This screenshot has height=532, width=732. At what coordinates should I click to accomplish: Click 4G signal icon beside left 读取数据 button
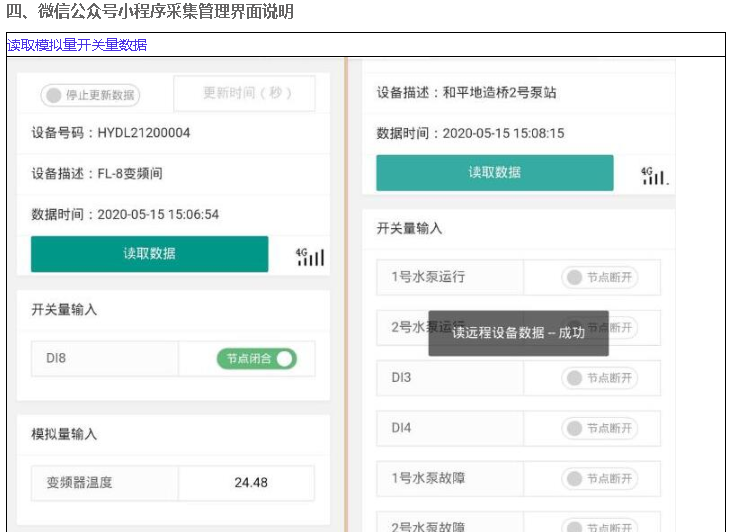310,256
